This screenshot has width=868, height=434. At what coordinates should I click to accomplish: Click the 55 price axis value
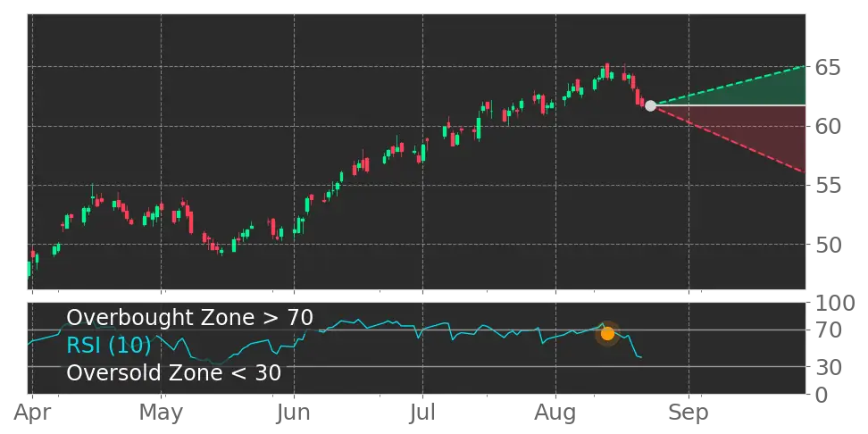pyautogui.click(x=828, y=186)
